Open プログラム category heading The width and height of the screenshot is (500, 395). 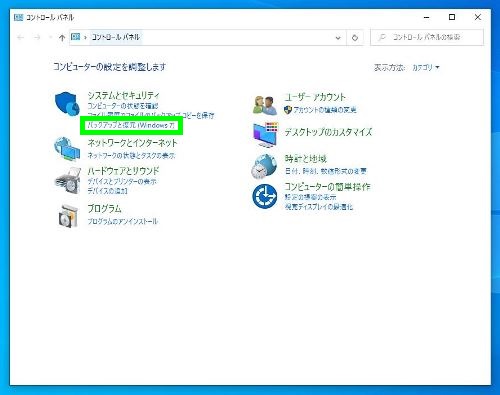click(104, 209)
